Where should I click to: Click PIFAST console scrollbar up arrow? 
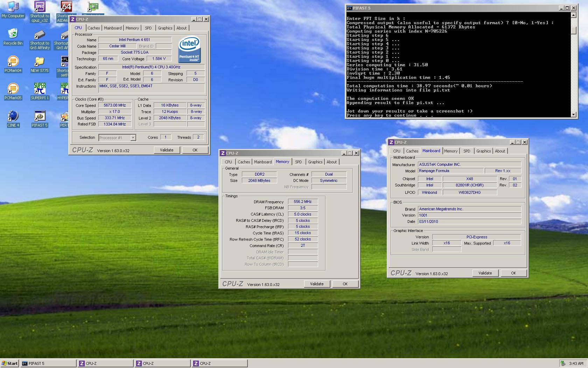tap(573, 15)
